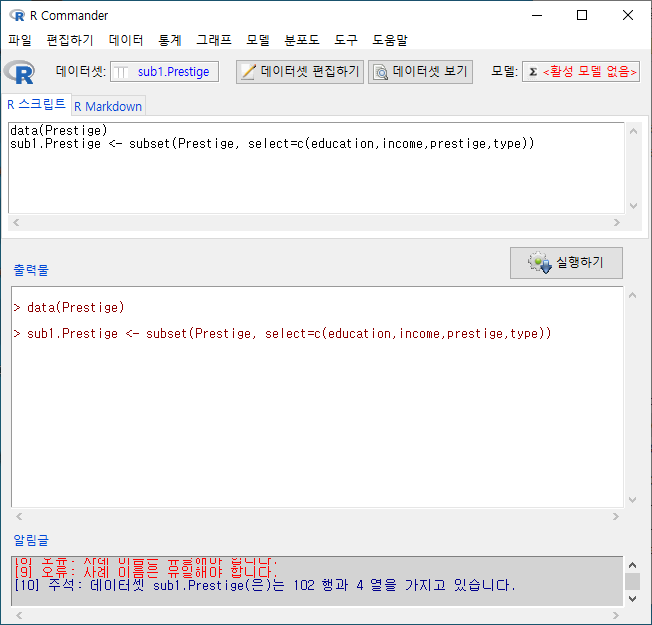This screenshot has width=652, height=625.
Task: Click inside the R script editor area
Action: [316, 168]
